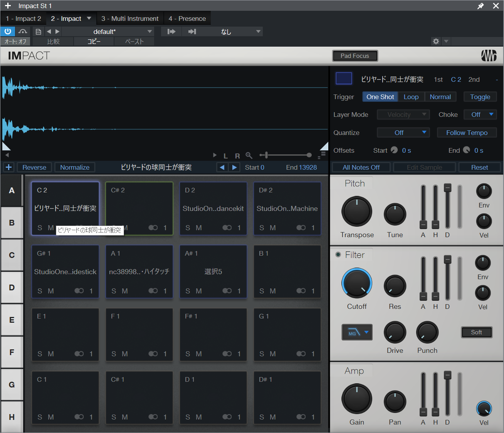This screenshot has height=433, width=504.
Task: Click the Toggle trigger button
Action: pos(480,97)
